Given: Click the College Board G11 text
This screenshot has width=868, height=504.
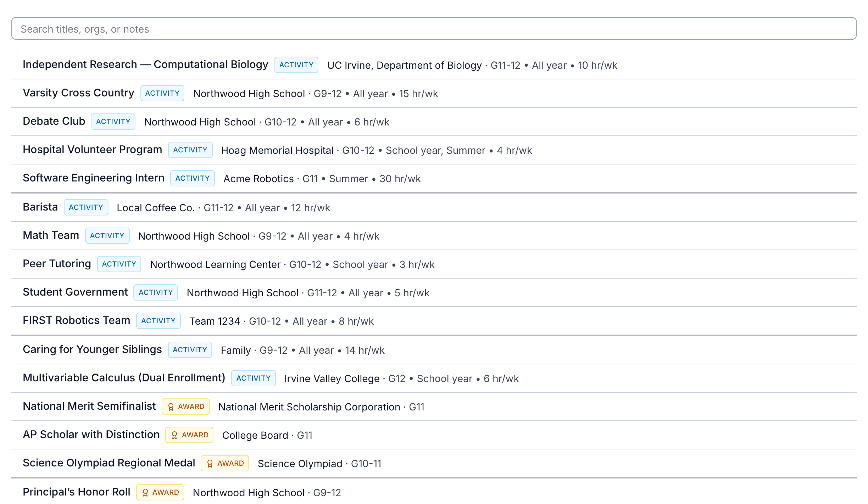Looking at the screenshot, I should click(267, 435).
